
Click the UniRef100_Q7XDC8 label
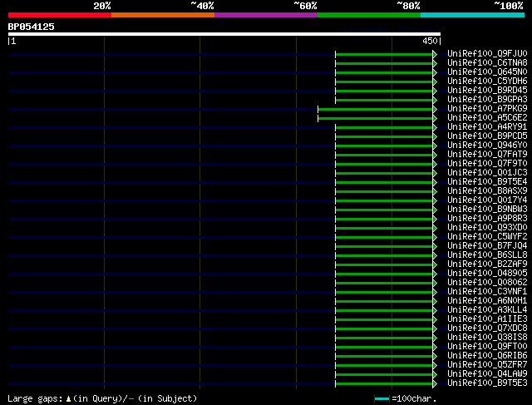pyautogui.click(x=487, y=328)
